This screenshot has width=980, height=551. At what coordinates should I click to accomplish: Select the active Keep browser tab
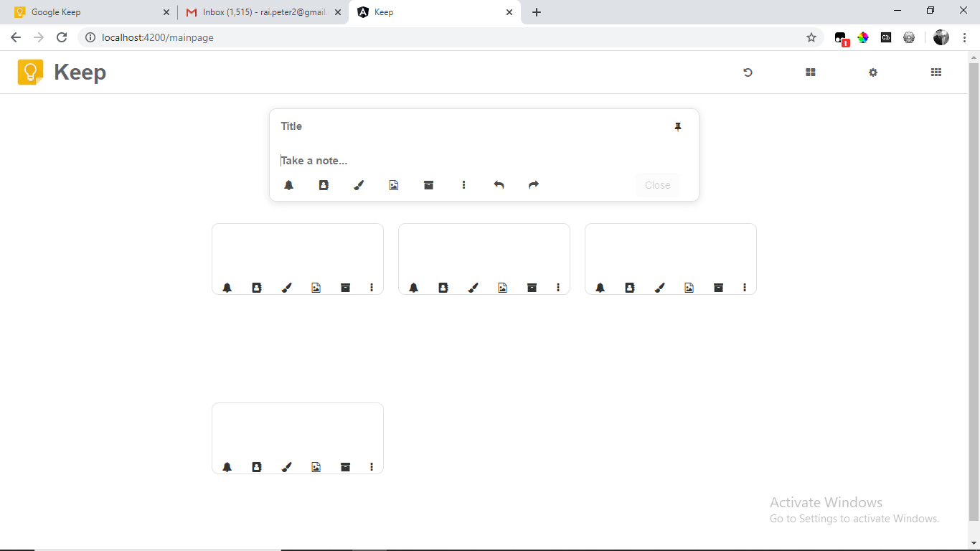[435, 12]
